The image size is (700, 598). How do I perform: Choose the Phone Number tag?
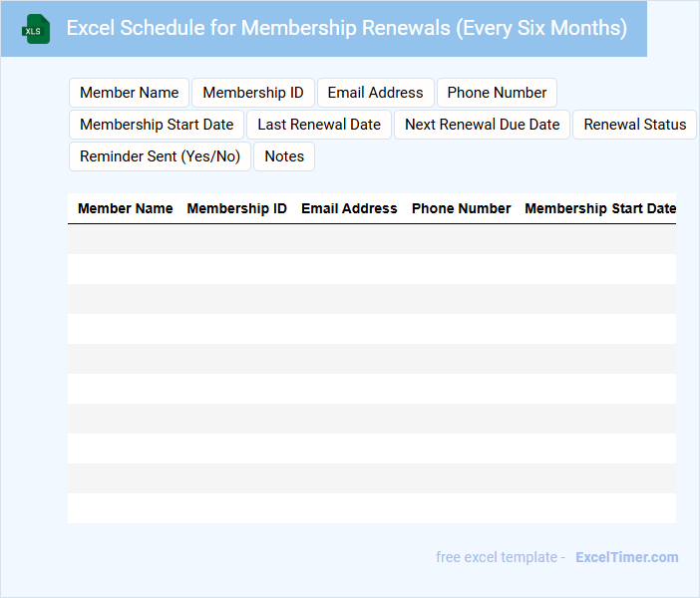497,93
